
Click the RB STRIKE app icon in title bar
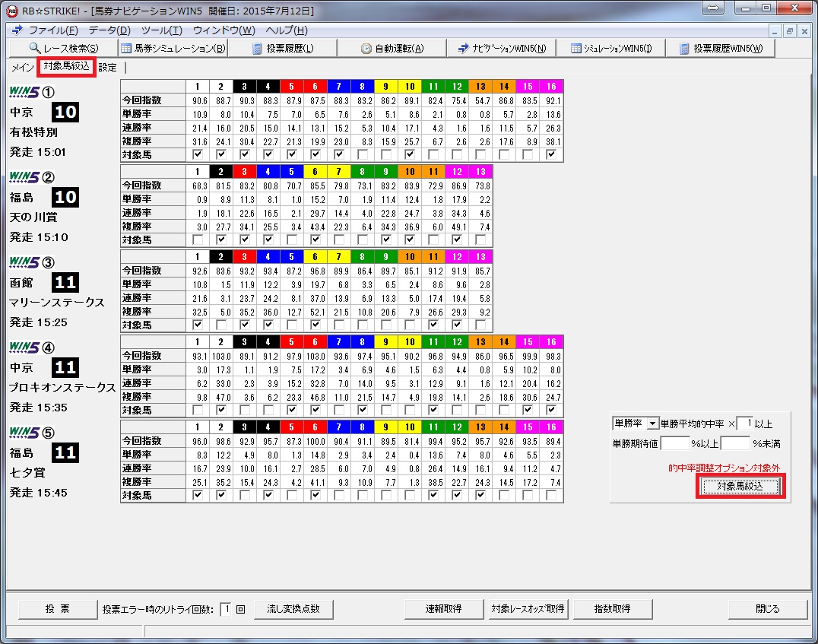[11, 11]
